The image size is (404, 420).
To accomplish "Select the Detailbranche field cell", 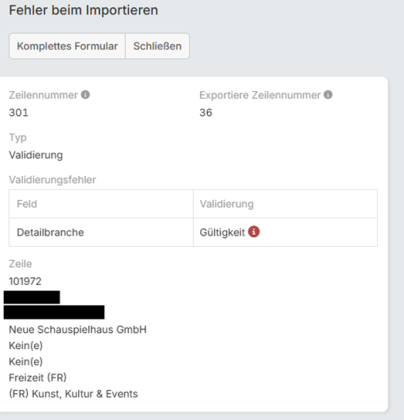I will [101, 232].
